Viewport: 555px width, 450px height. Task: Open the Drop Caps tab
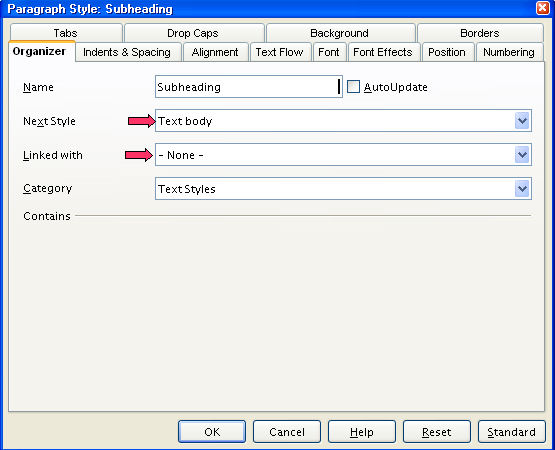pos(193,33)
